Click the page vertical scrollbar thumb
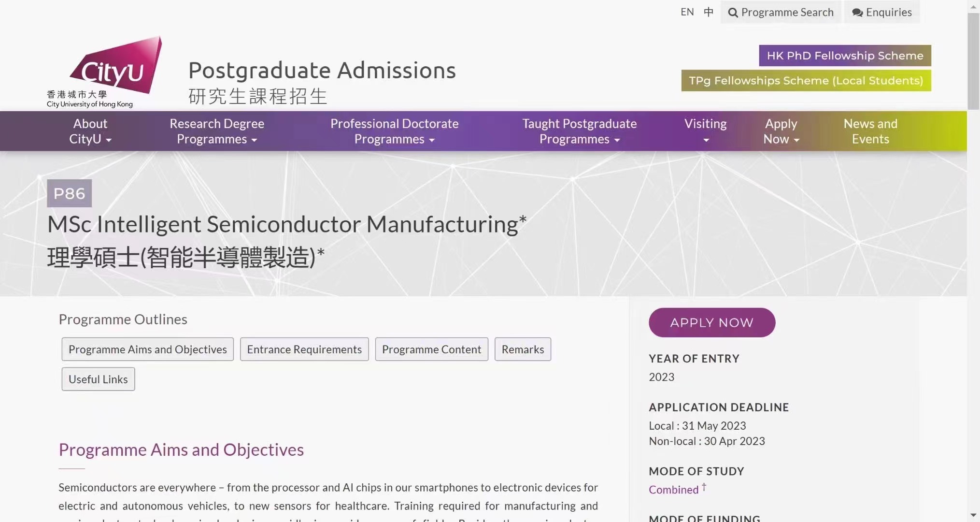The width and height of the screenshot is (980, 522). click(x=973, y=60)
